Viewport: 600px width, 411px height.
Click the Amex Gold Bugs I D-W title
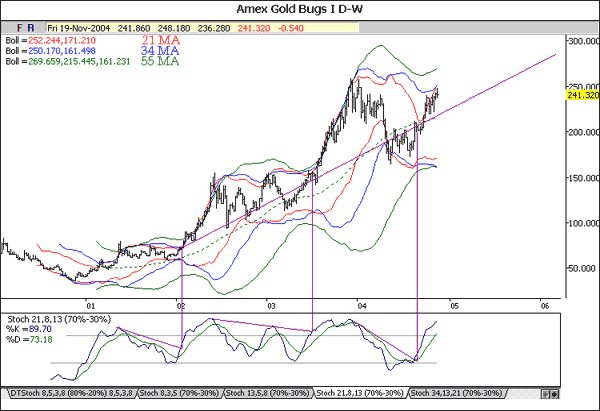(299, 9)
